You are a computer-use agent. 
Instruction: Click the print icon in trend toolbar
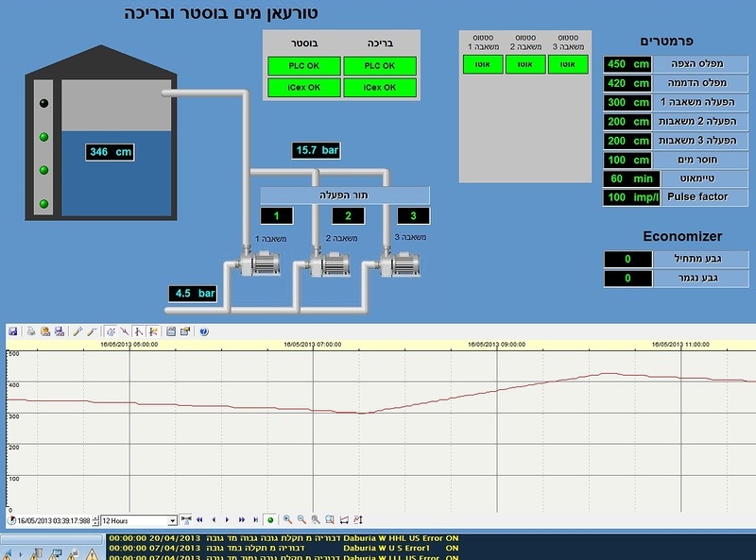(x=31, y=331)
